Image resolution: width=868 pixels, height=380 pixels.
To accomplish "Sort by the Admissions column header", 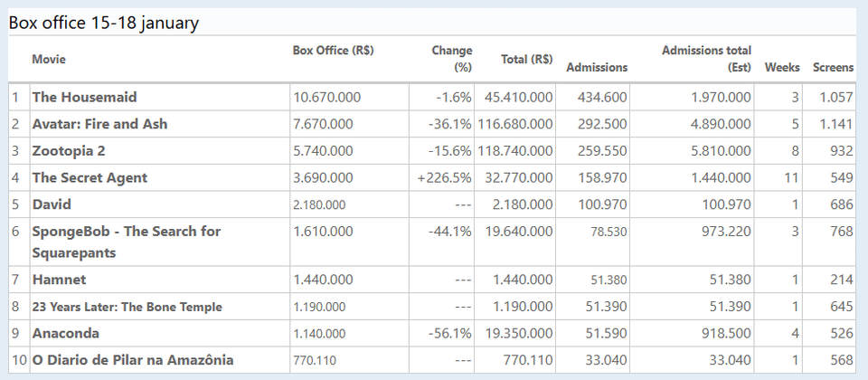I will (597, 68).
